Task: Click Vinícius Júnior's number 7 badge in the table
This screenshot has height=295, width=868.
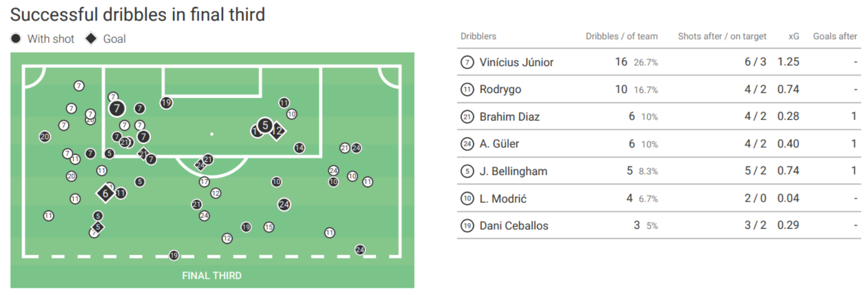Action: coord(467,62)
